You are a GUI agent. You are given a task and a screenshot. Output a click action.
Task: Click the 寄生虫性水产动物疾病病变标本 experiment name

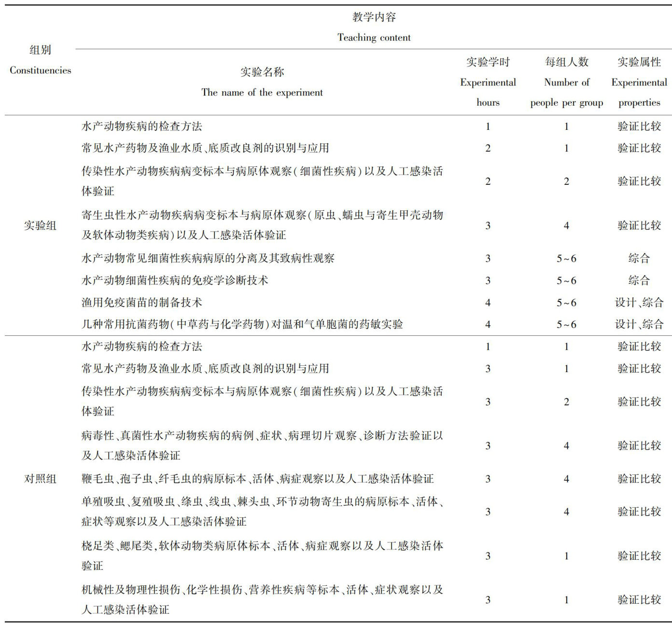[x=262, y=225]
